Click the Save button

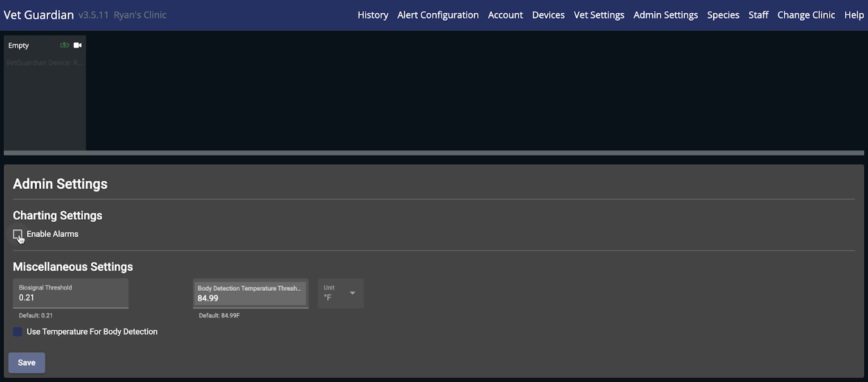(x=27, y=363)
